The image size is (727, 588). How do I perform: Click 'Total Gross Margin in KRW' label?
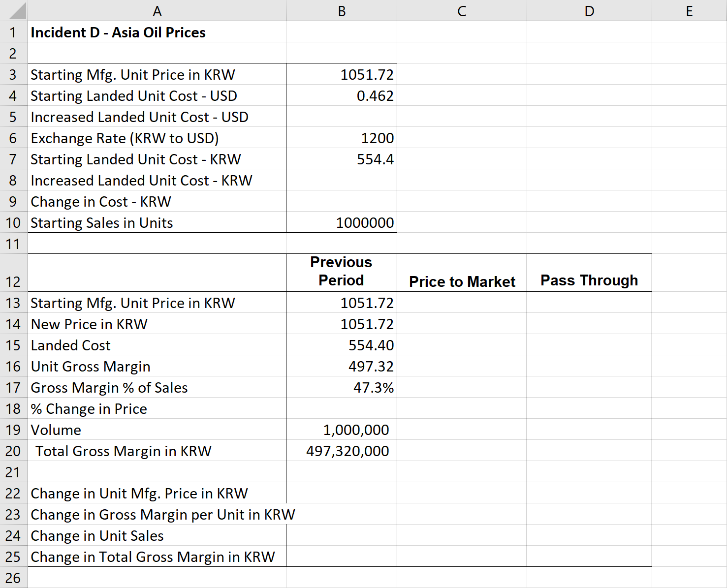[x=124, y=451]
